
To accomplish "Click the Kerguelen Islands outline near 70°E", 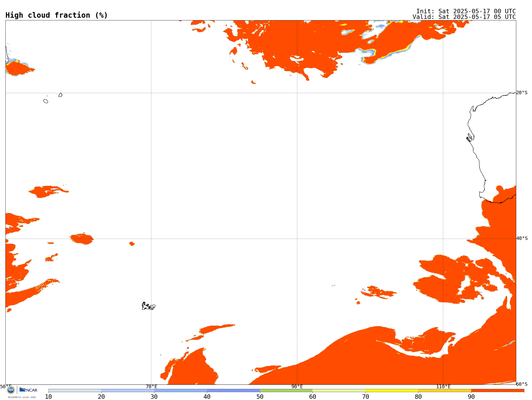I will tap(149, 306).
